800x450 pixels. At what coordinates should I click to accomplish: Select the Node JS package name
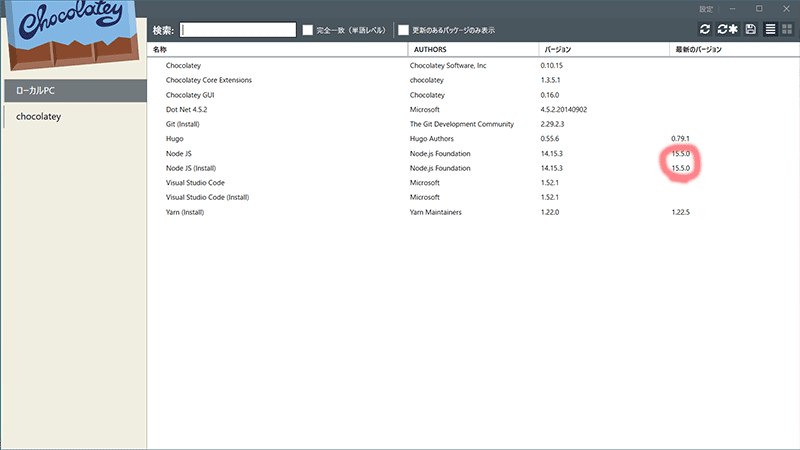click(179, 154)
